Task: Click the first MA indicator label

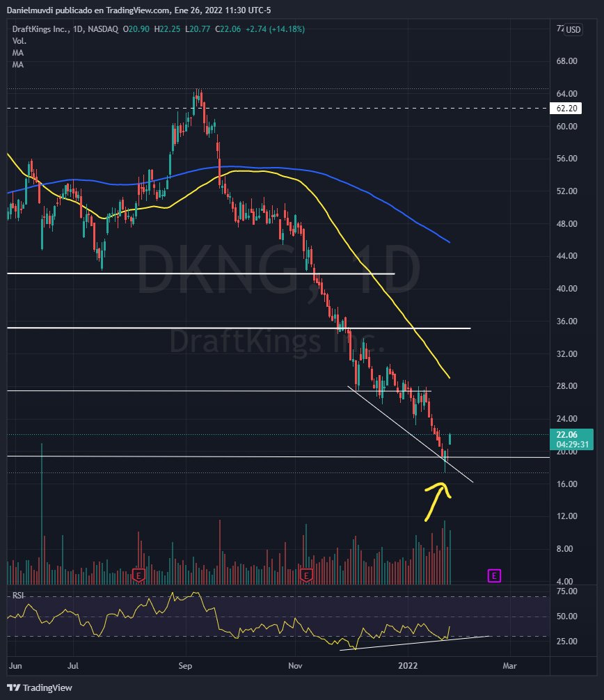Action: 18,53
